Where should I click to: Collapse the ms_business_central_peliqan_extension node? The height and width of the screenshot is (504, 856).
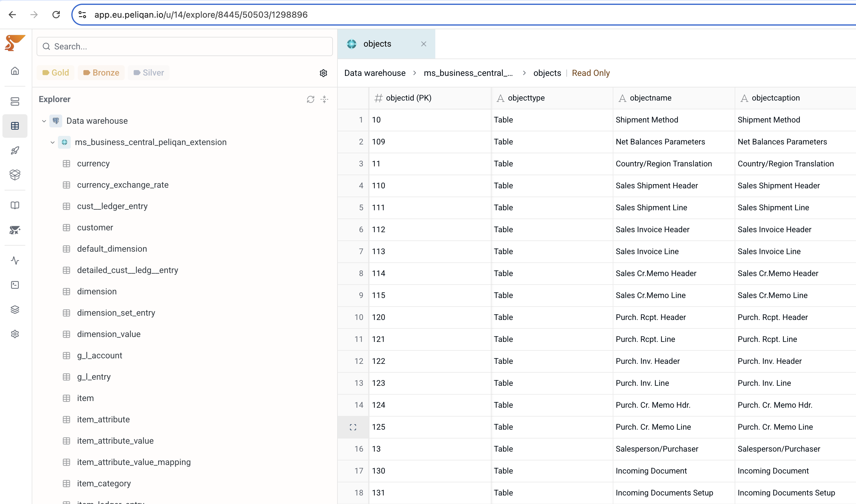(52, 142)
